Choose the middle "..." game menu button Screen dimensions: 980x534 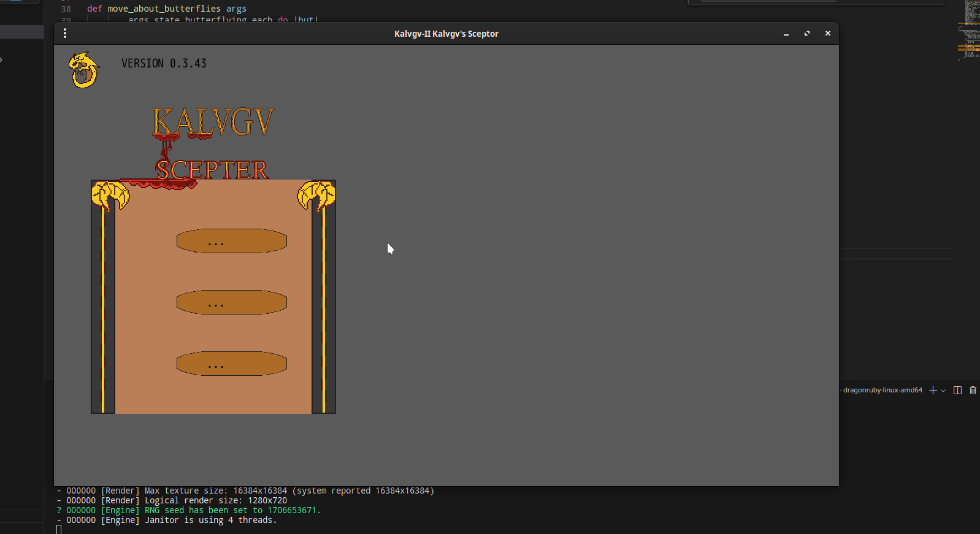[232, 302]
